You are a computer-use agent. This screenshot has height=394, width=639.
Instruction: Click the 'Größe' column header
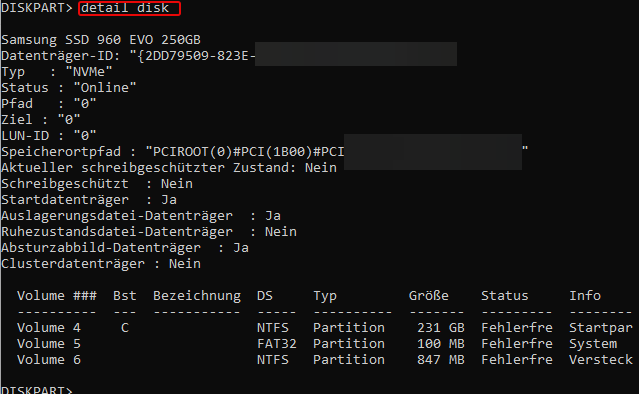[429, 295]
